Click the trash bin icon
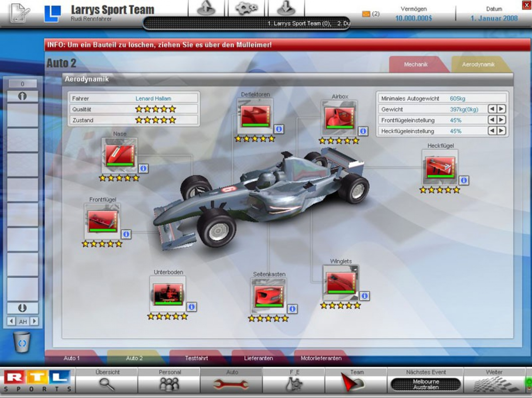Image resolution: width=532 pixels, height=398 pixels. pos(22,342)
